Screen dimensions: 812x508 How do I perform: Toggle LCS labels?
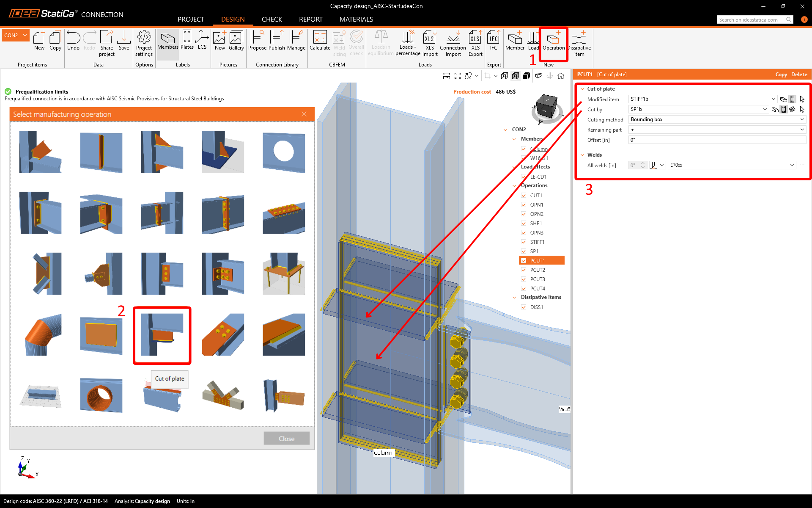click(202, 41)
